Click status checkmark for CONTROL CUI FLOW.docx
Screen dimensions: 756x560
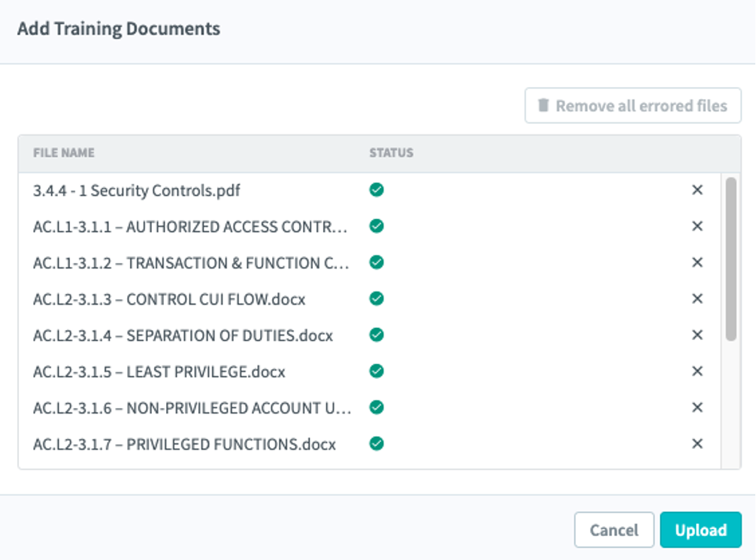[377, 299]
